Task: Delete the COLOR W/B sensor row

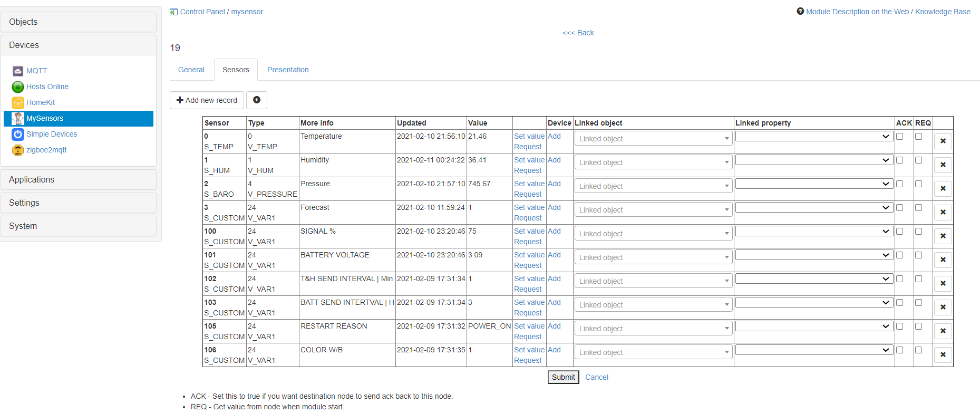Action: 943,355
